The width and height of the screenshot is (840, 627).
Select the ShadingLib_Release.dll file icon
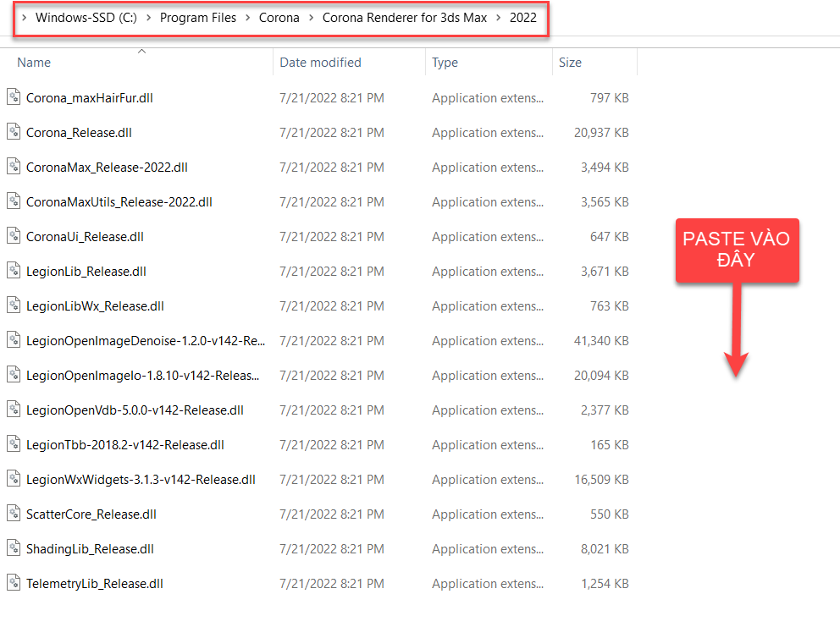click(x=14, y=548)
